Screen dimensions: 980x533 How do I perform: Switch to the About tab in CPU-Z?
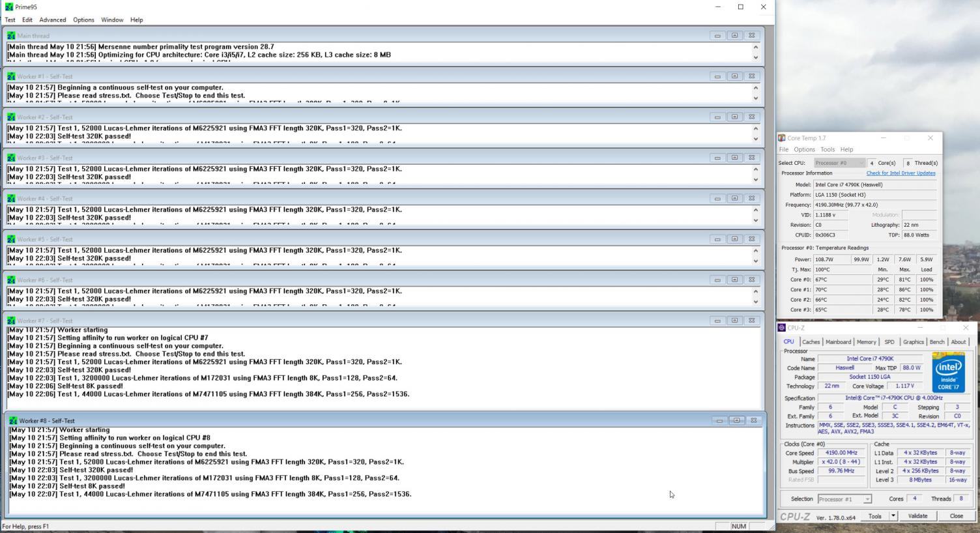958,342
